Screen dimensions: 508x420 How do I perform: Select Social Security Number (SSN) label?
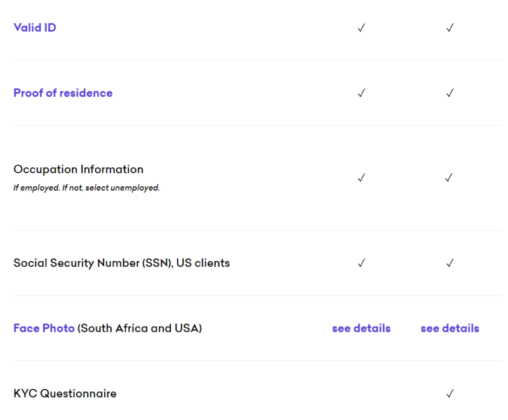121,263
